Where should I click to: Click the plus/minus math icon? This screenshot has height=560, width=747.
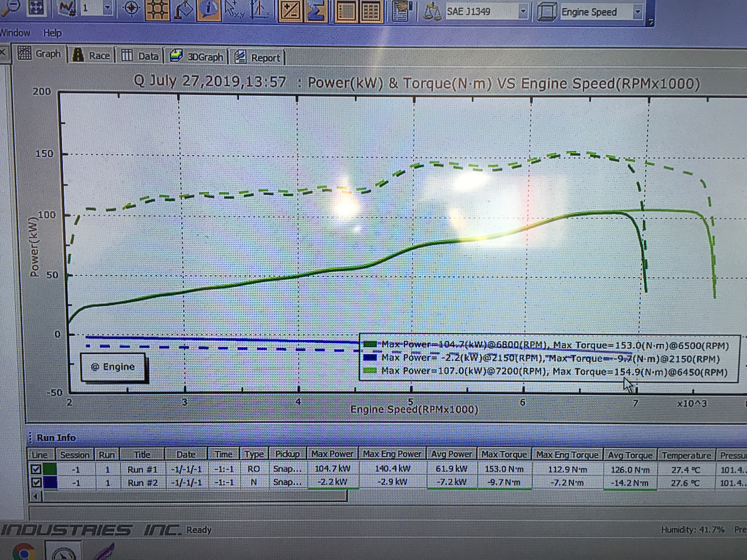[290, 10]
